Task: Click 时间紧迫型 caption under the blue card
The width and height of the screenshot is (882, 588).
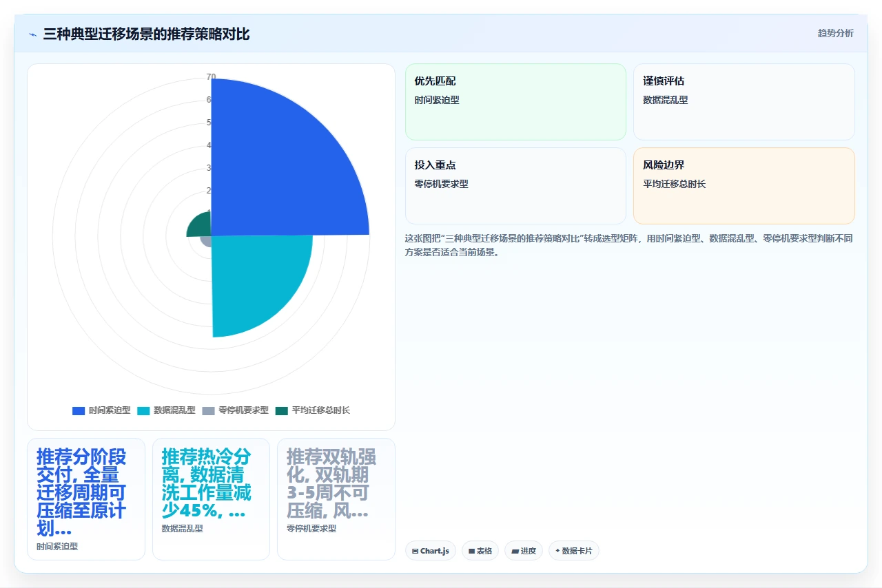Action: pos(57,546)
